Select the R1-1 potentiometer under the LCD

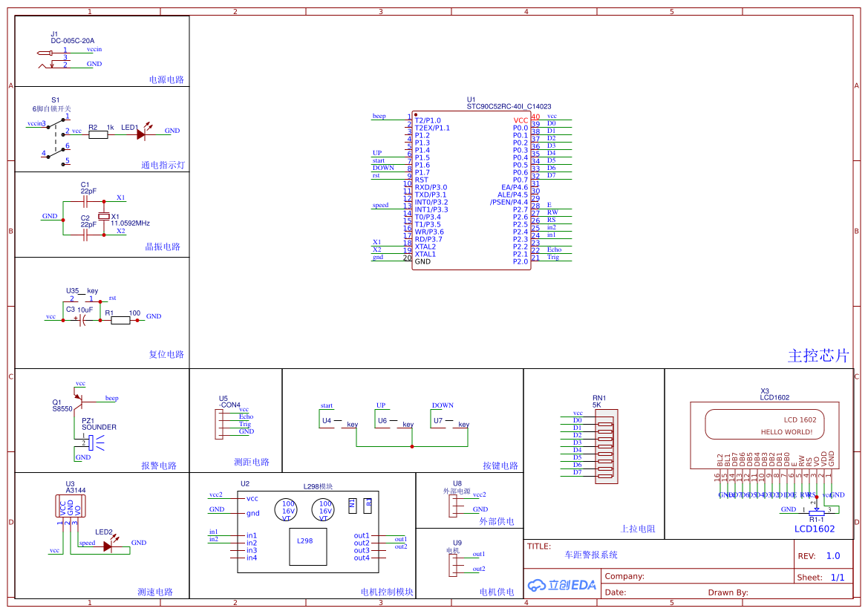[817, 512]
